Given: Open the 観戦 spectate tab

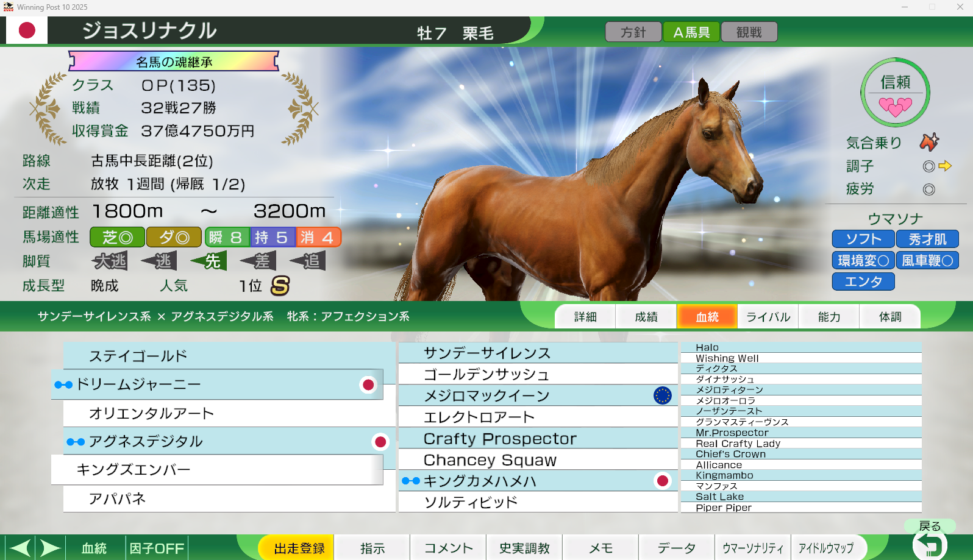Looking at the screenshot, I should pyautogui.click(x=749, y=32).
